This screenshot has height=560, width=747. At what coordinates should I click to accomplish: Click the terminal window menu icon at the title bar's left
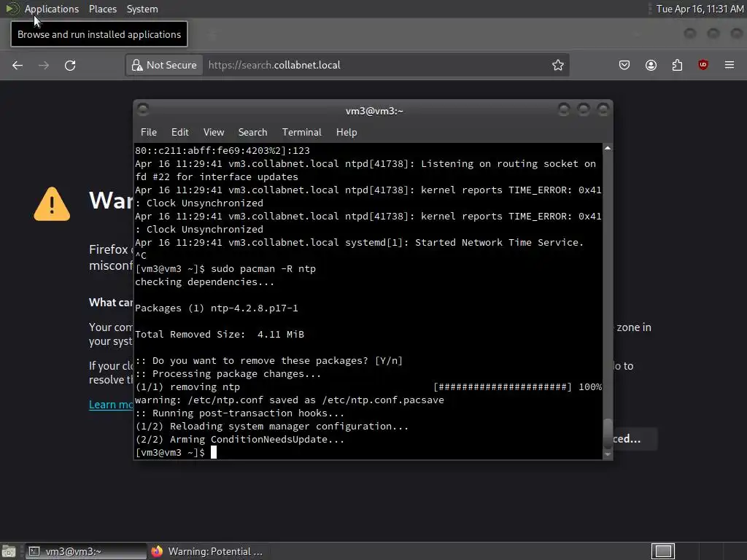click(142, 109)
